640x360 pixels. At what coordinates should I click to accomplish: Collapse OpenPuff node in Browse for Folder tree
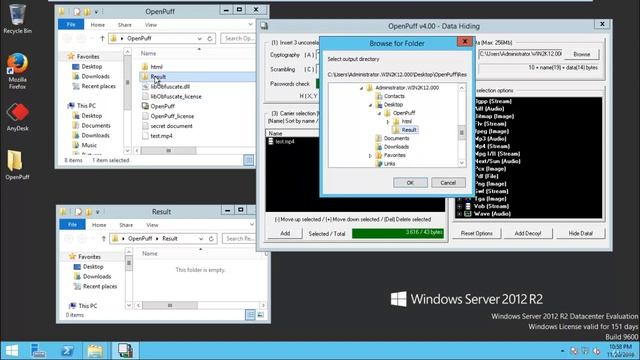click(379, 113)
